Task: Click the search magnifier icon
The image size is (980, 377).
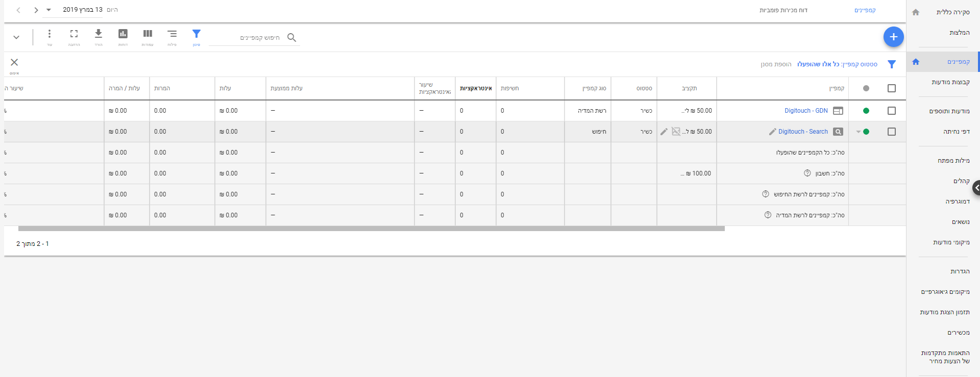Action: [x=291, y=37]
